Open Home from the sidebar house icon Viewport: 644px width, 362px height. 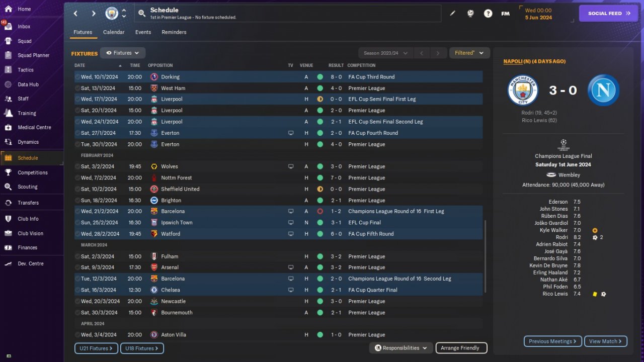pyautogui.click(x=8, y=9)
